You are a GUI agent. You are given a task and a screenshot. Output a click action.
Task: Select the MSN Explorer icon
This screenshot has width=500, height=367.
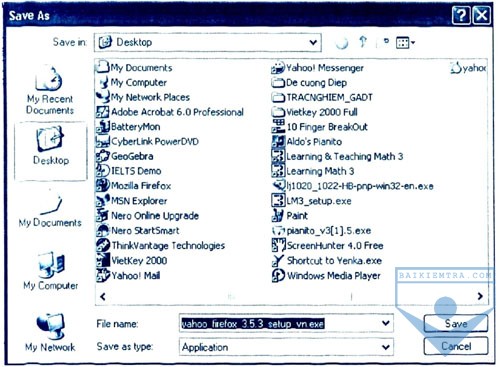103,201
